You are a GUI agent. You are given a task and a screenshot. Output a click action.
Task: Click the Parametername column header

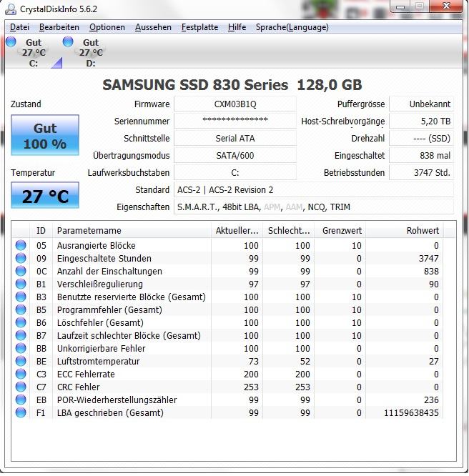click(132, 230)
